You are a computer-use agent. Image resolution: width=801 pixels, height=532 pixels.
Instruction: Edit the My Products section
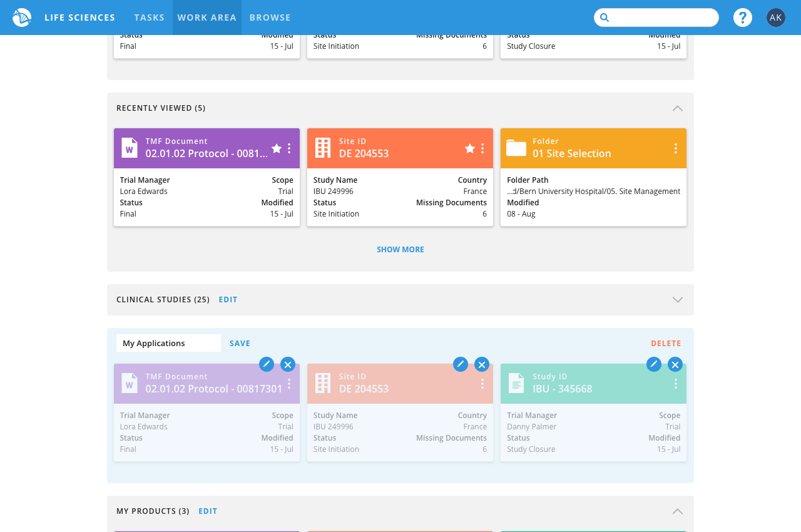click(x=208, y=511)
